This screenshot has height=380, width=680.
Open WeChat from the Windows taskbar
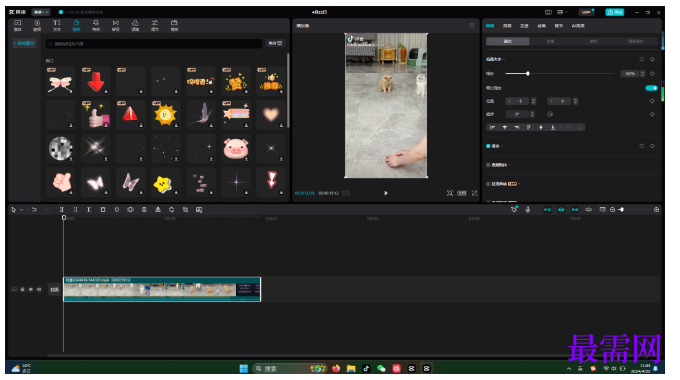coord(381,368)
